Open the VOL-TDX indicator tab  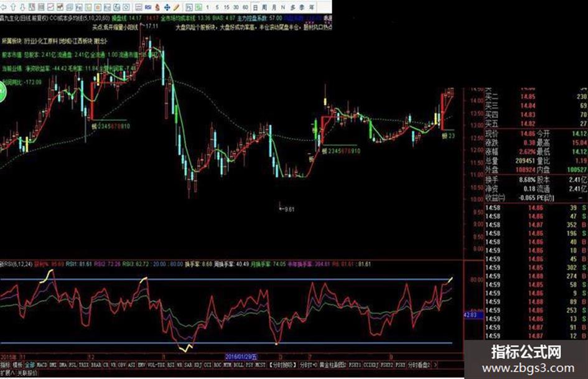coord(156,365)
